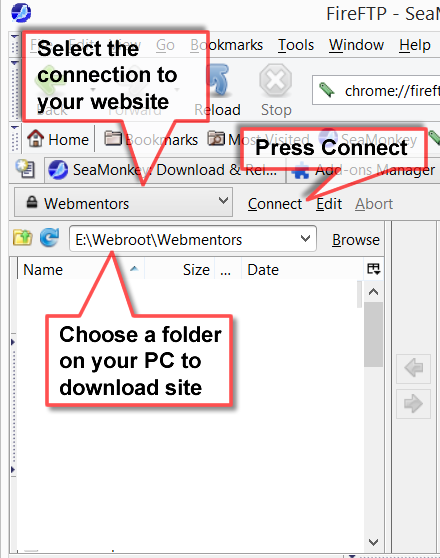The height and width of the screenshot is (558, 440).
Task: Click the file list scrollbar up arrow
Action: coord(373,292)
